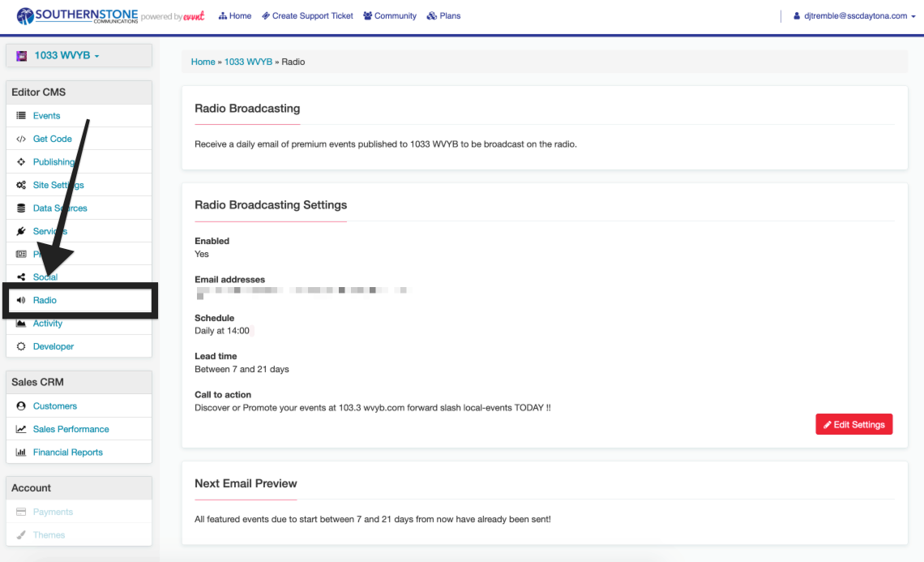This screenshot has height=562, width=924.
Task: Follow the Home breadcrumb link
Action: point(203,62)
